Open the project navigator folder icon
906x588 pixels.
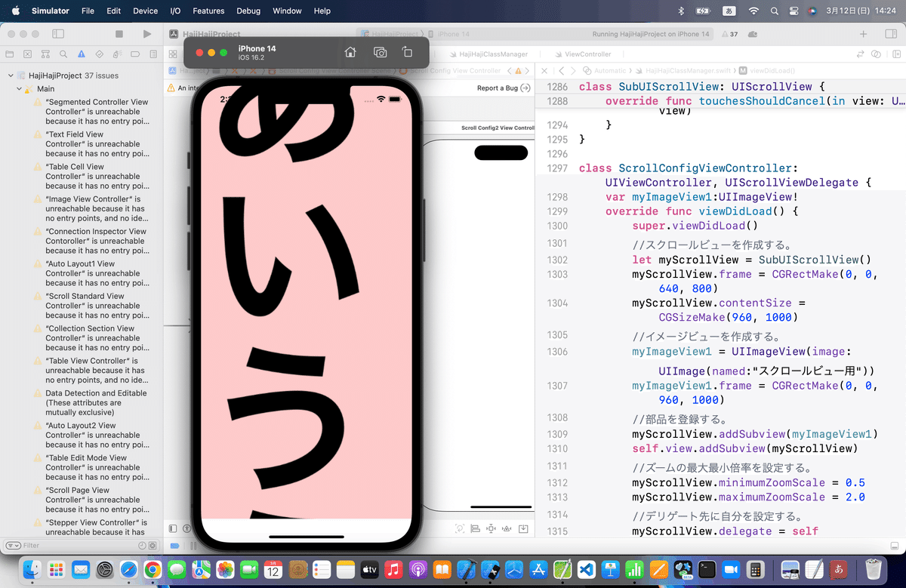[x=10, y=54]
